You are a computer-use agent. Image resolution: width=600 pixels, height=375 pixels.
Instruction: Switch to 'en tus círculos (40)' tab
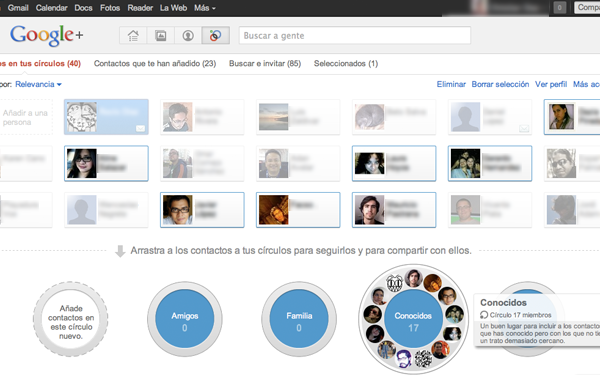pos(40,64)
